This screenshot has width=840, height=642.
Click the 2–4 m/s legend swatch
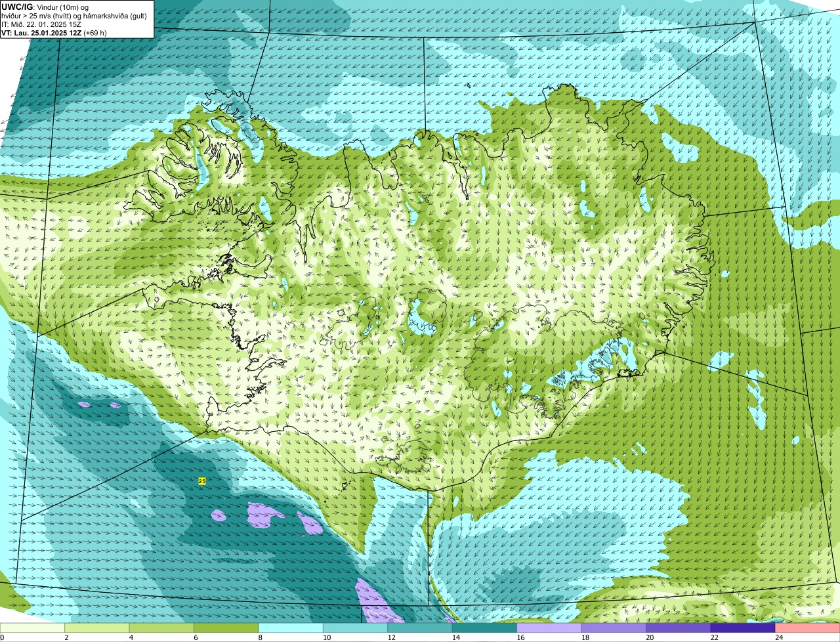[x=97, y=628]
